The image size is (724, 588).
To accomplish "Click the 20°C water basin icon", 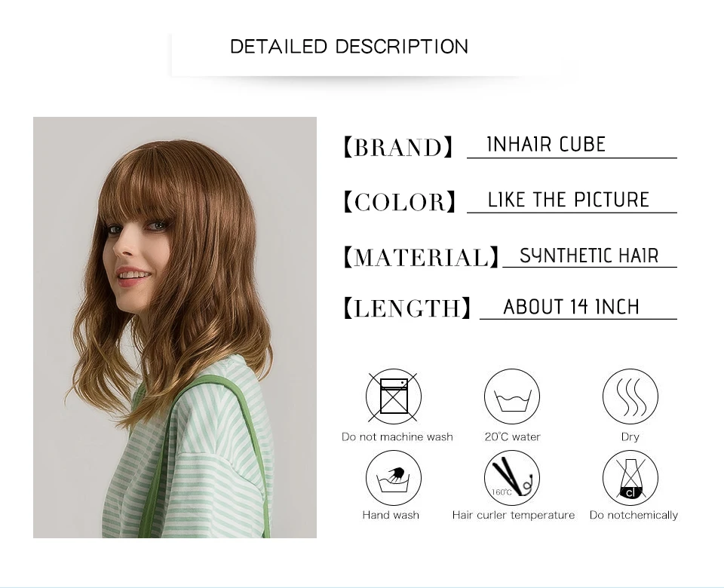I will point(511,397).
